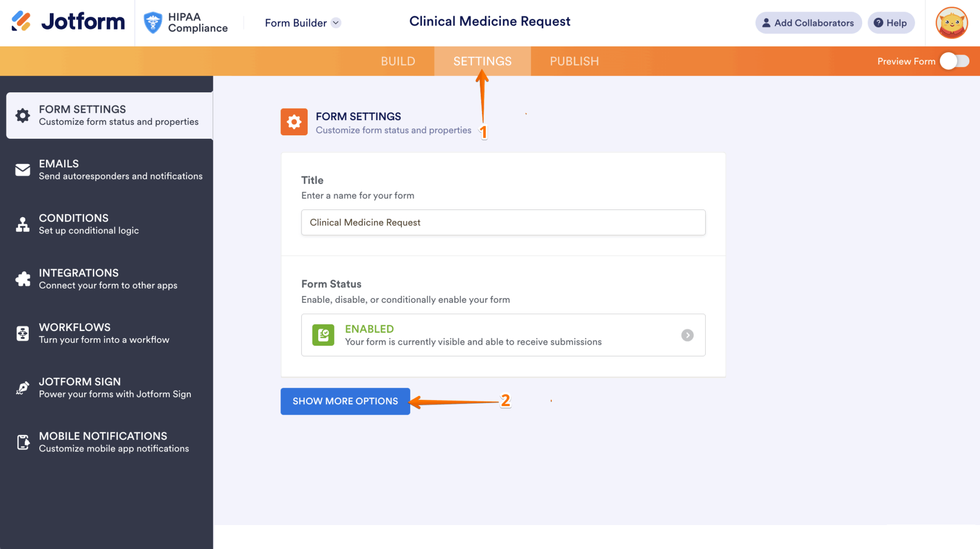The height and width of the screenshot is (549, 980).
Task: Open the Publish tab
Action: 574,61
